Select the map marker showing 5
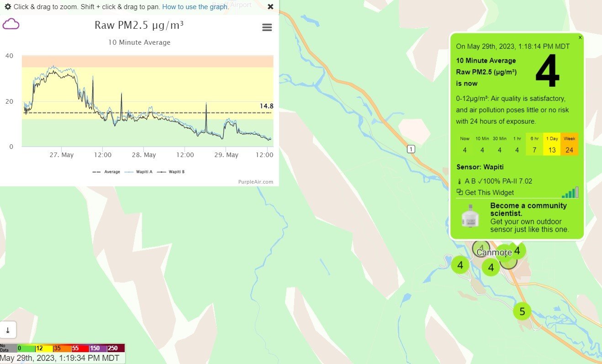Viewport: 602px width, 364px height. click(x=522, y=311)
